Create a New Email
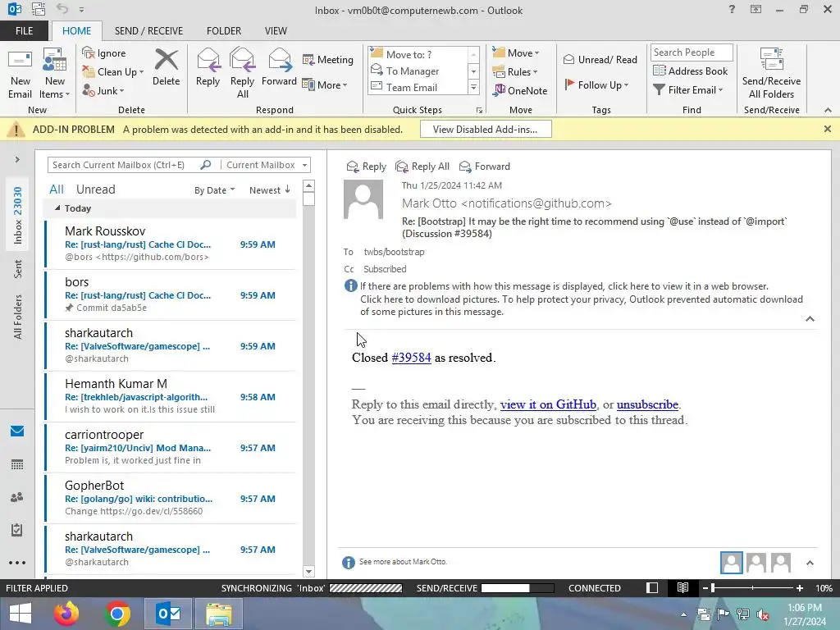This screenshot has width=840, height=630. (20, 73)
